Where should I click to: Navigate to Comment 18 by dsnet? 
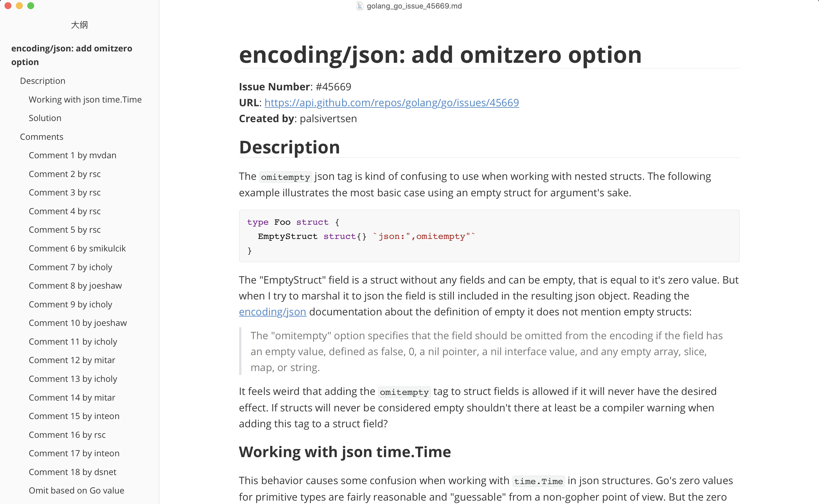pyautogui.click(x=73, y=472)
